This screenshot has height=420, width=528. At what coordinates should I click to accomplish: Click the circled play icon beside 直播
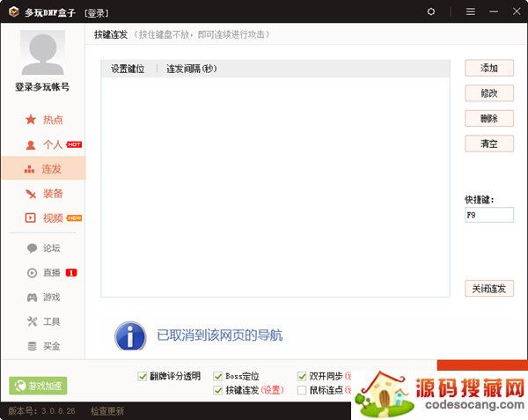[32, 272]
